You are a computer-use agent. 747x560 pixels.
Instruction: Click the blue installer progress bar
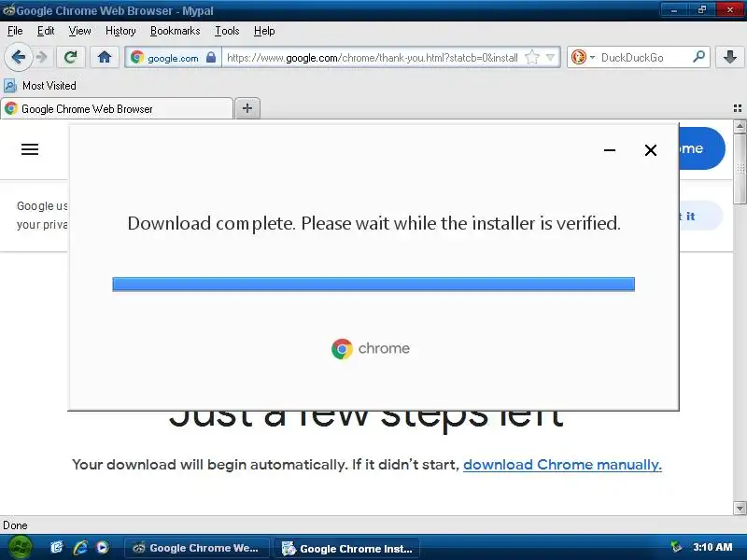[x=373, y=285]
